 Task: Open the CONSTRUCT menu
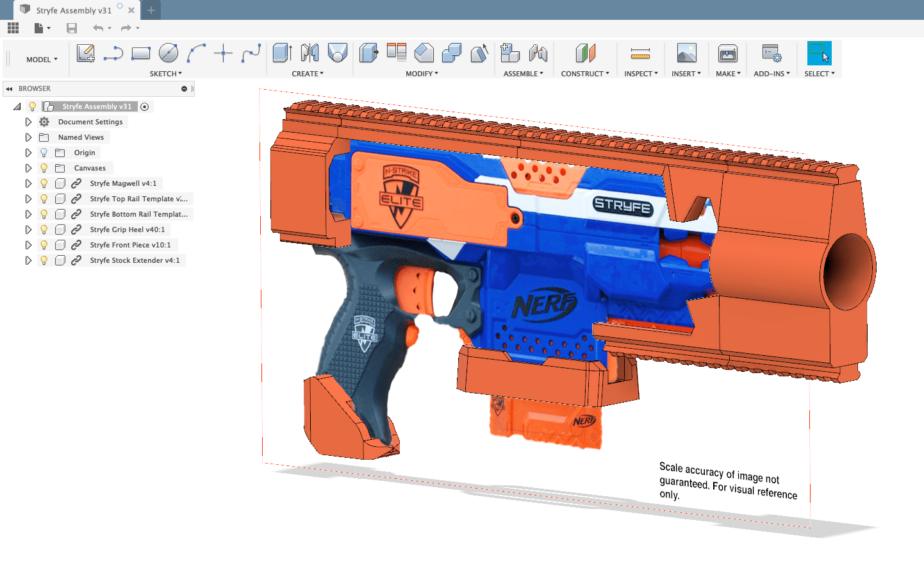(585, 74)
